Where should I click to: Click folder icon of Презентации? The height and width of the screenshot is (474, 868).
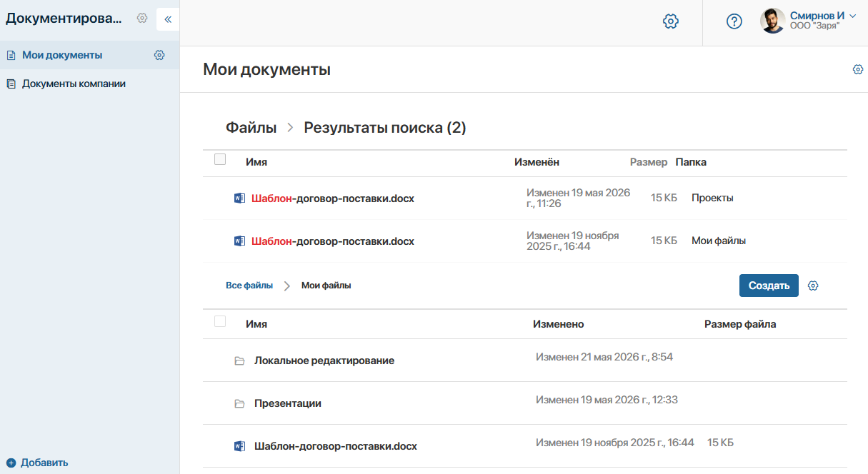239,403
